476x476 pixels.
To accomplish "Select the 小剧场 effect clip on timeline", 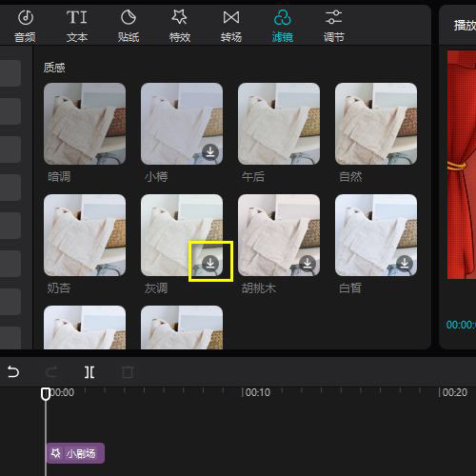I will [75, 453].
